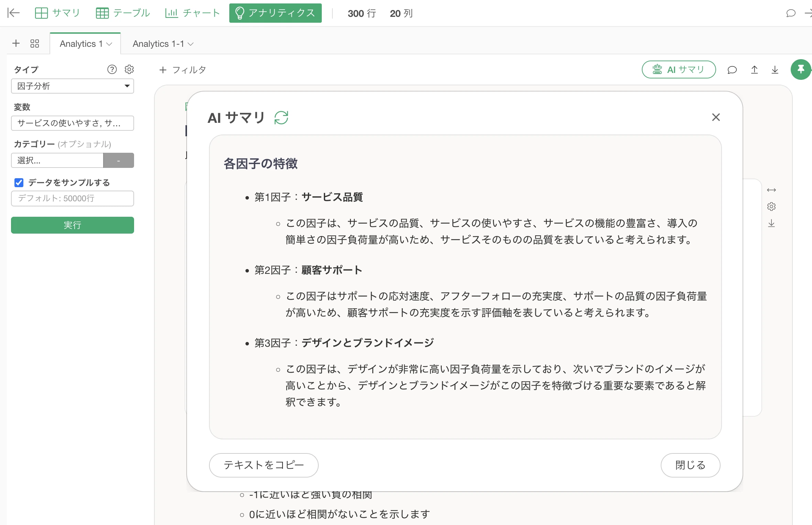Image resolution: width=812 pixels, height=525 pixels.
Task: Click the help question mark icon beside タイプ
Action: pos(112,69)
